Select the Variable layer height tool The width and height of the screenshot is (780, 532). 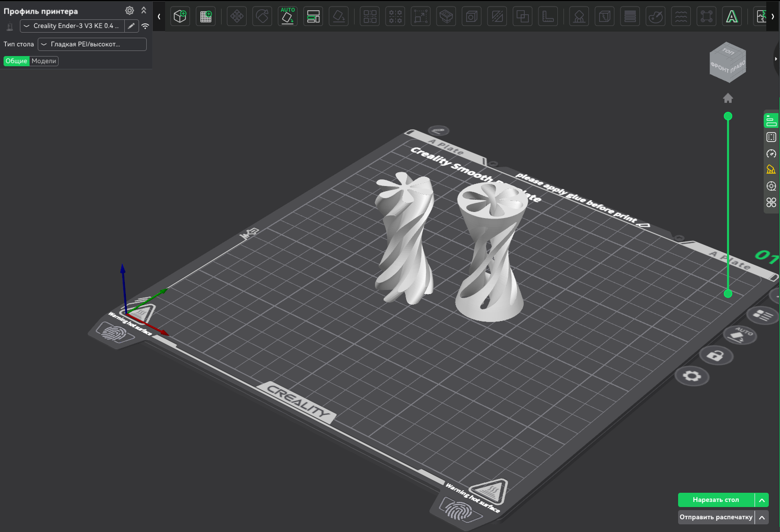[630, 16]
